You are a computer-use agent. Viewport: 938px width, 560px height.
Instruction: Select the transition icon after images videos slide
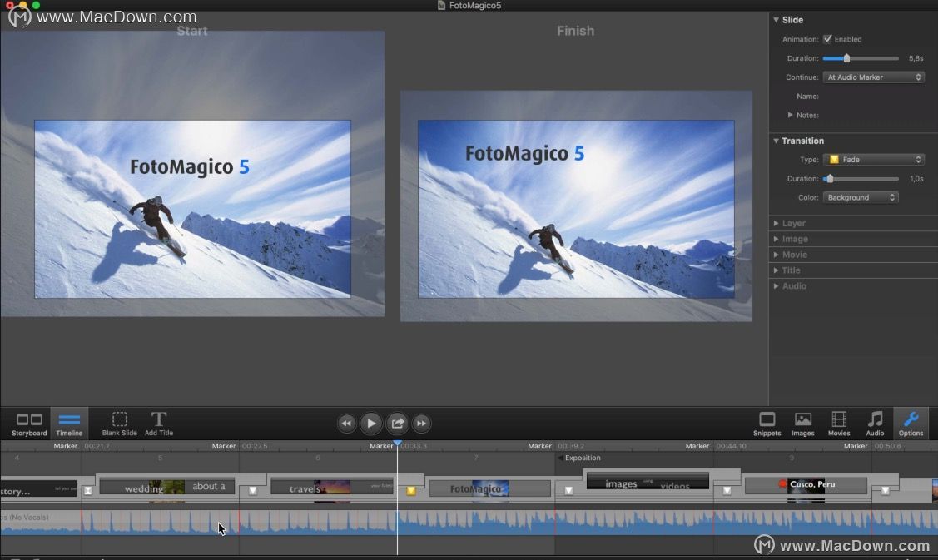pyautogui.click(x=727, y=491)
